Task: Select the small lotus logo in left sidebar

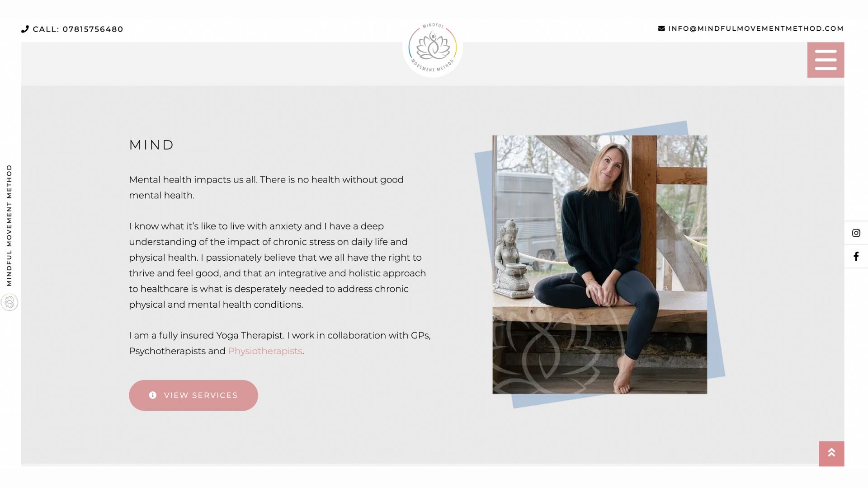Action: click(x=9, y=302)
